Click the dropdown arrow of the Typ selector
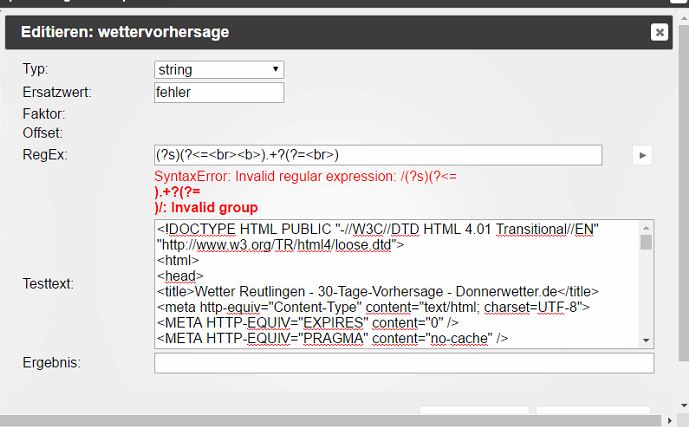This screenshot has width=689, height=427. pyautogui.click(x=276, y=69)
